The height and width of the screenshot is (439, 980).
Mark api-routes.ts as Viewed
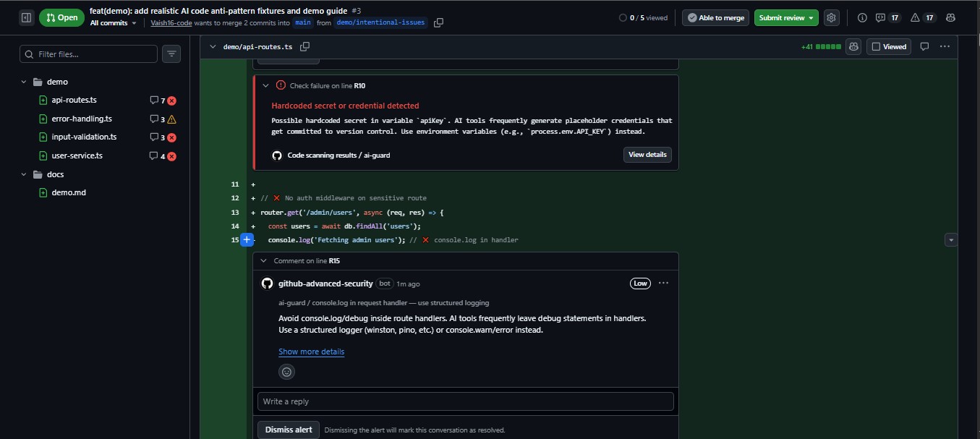tap(889, 46)
